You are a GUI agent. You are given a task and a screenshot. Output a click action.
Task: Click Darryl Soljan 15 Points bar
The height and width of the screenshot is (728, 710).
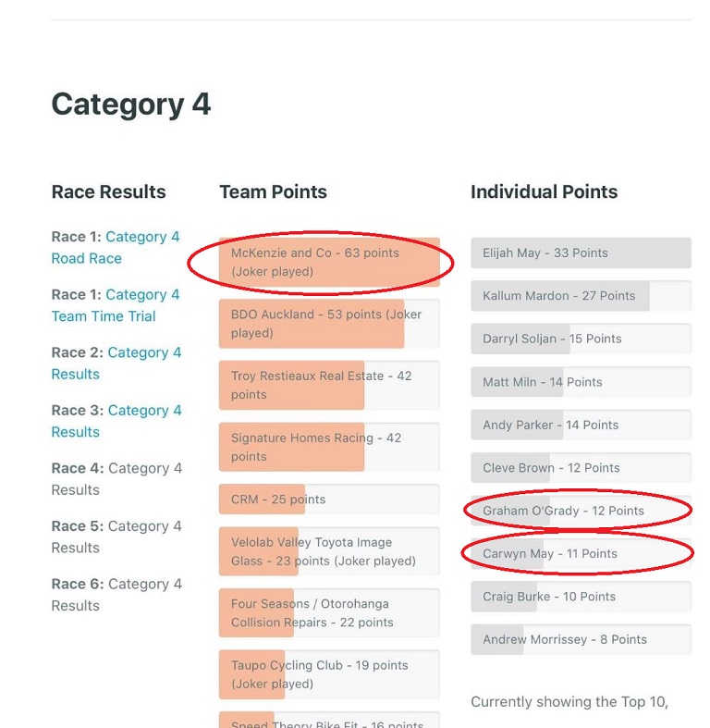580,339
